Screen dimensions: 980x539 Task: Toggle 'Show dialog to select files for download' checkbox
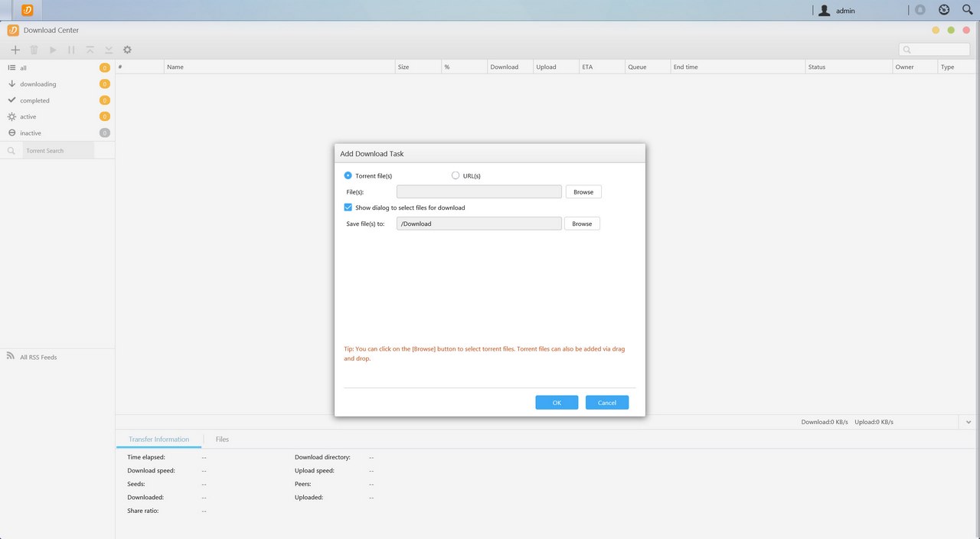pos(348,207)
